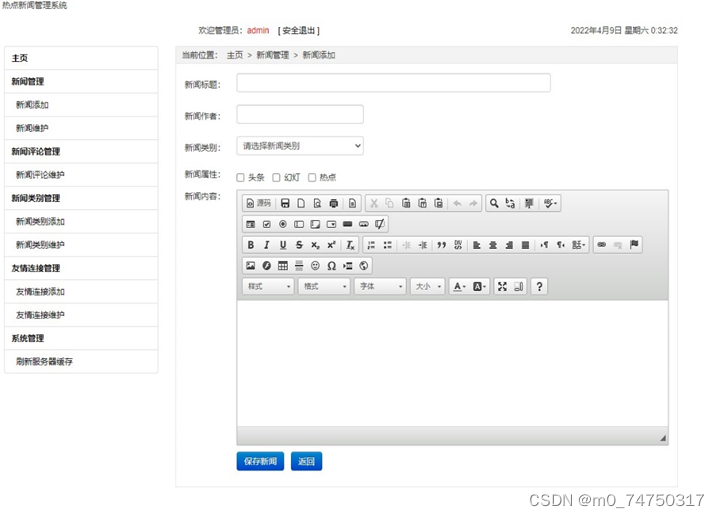Open the 请选择新闻类别 dropdown
Viewport: 720px width, 518px height.
point(300,146)
